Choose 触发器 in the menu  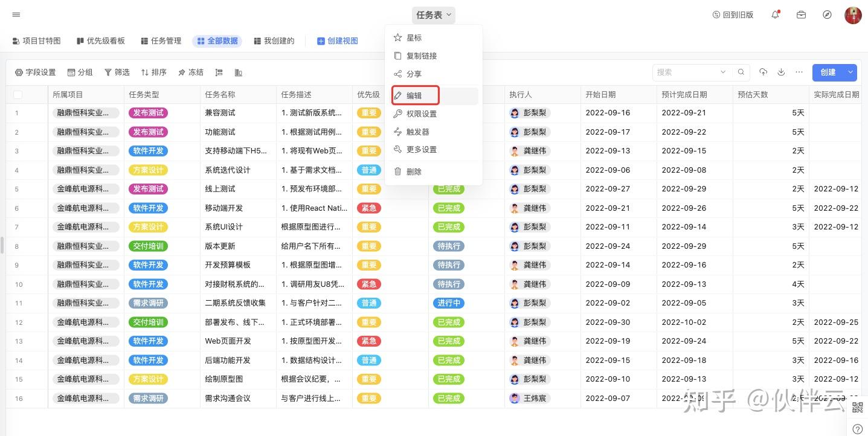(x=434, y=132)
